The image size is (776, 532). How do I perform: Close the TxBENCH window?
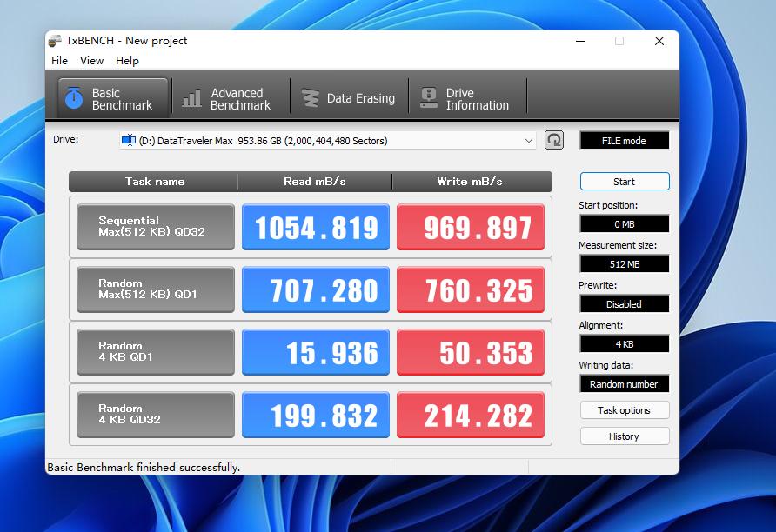pos(659,41)
